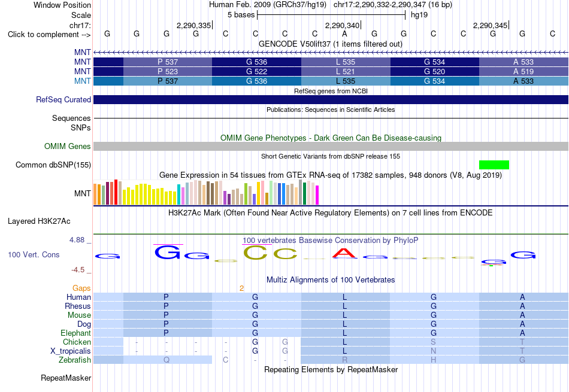The width and height of the screenshot is (569, 392).
Task: Open the PhyloP Basewise Conservation title
Action: point(330,241)
